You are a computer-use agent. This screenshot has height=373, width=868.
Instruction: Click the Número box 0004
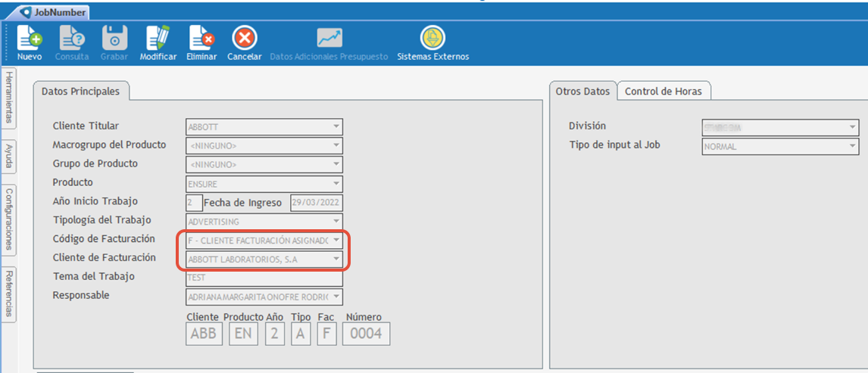(366, 334)
